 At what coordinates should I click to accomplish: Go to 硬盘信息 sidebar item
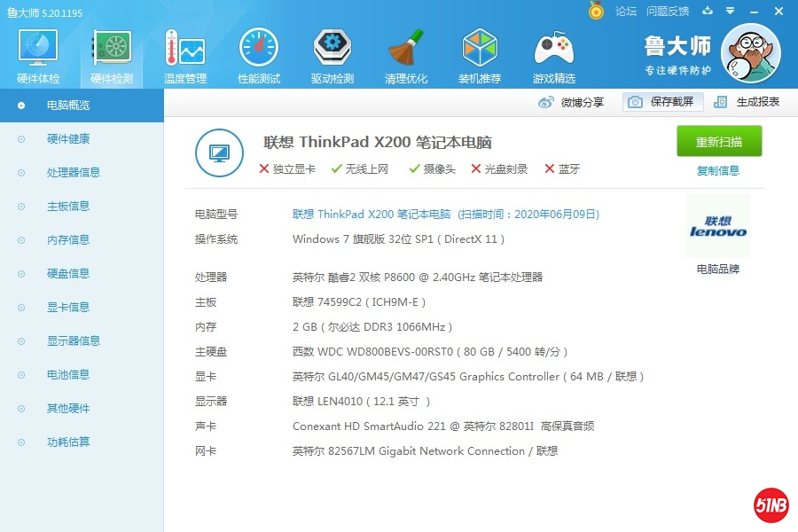68,274
